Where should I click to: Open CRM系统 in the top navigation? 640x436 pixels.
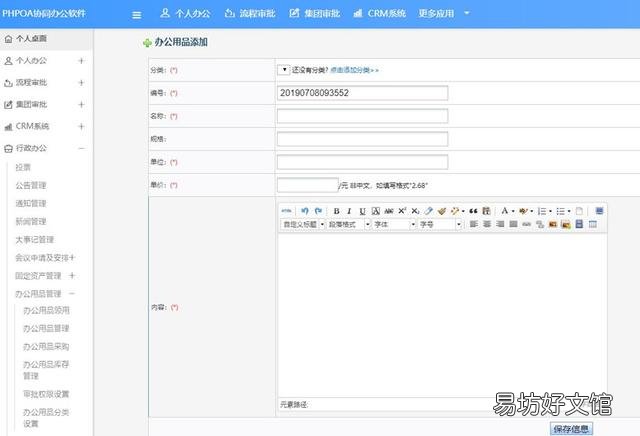pyautogui.click(x=380, y=13)
